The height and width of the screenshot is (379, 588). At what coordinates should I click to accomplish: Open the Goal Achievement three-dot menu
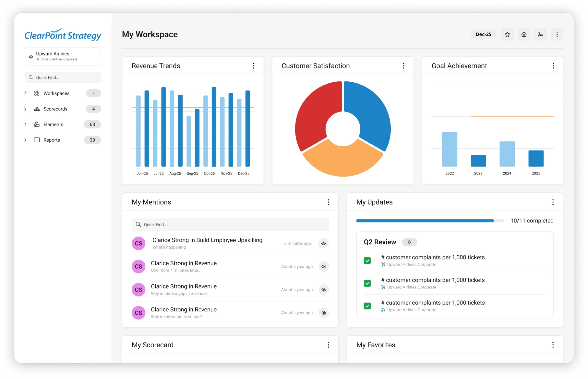coord(553,66)
